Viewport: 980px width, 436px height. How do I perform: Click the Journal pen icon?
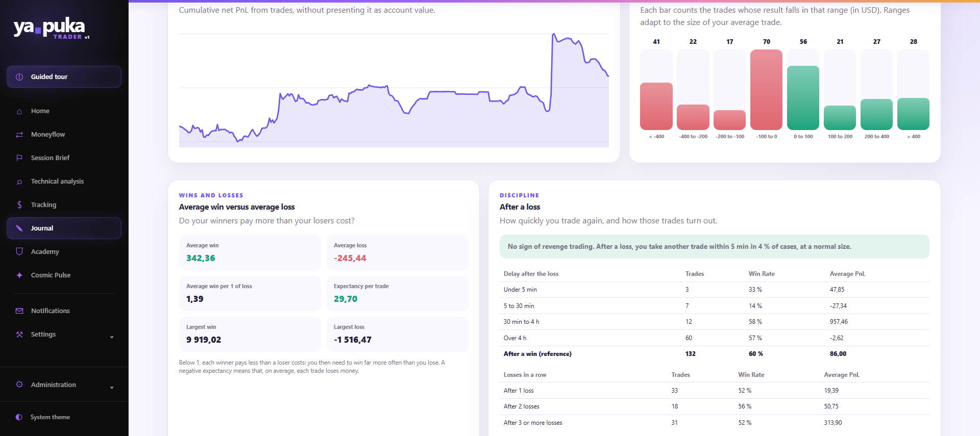pos(19,228)
